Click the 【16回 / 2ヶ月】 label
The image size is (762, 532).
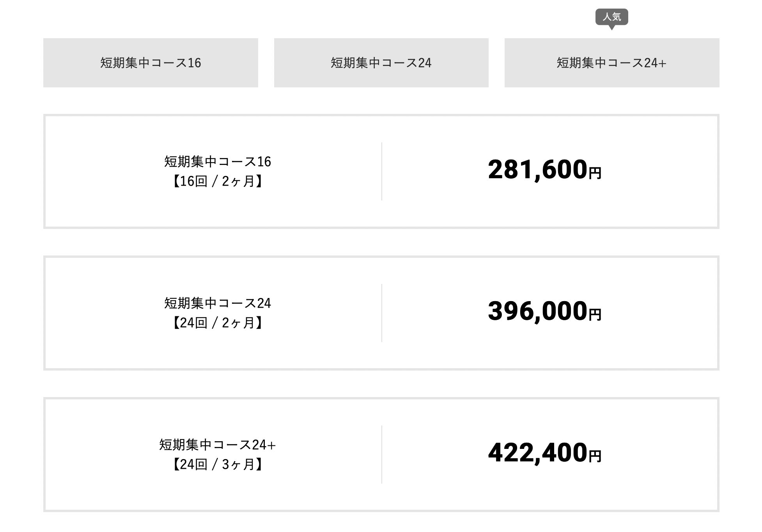(x=218, y=181)
